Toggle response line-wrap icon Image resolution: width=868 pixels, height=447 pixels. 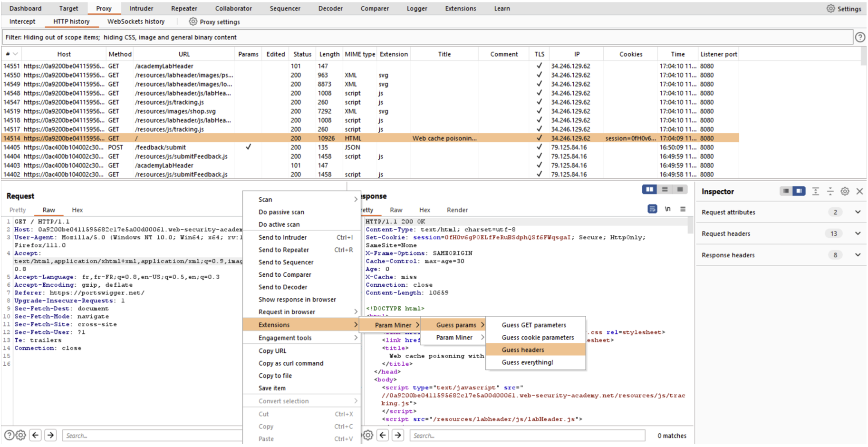(x=652, y=209)
